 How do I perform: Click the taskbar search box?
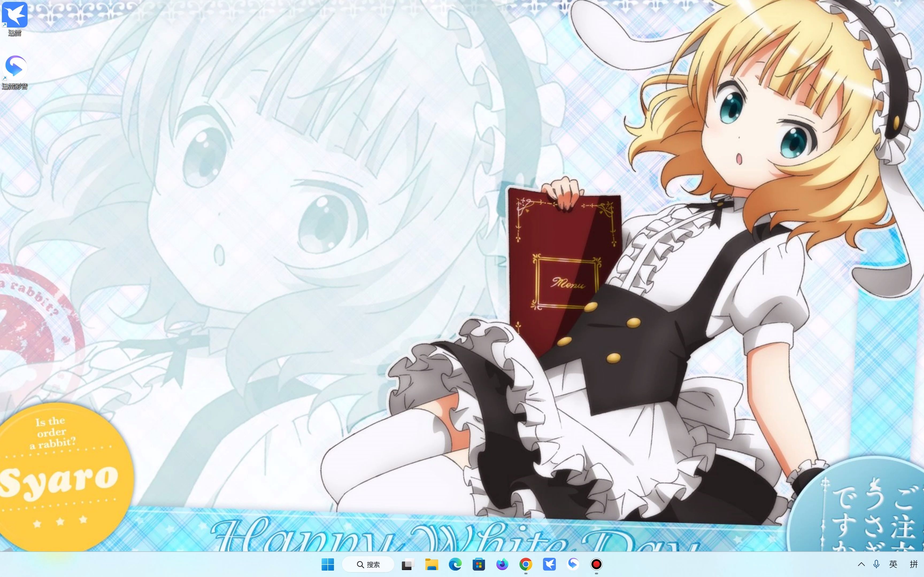(x=368, y=564)
